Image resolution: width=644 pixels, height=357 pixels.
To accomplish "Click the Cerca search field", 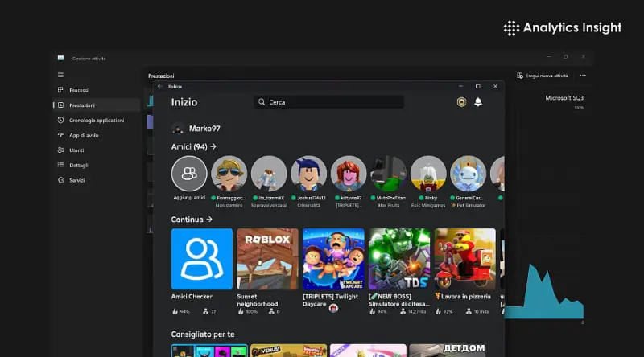I will (328, 102).
